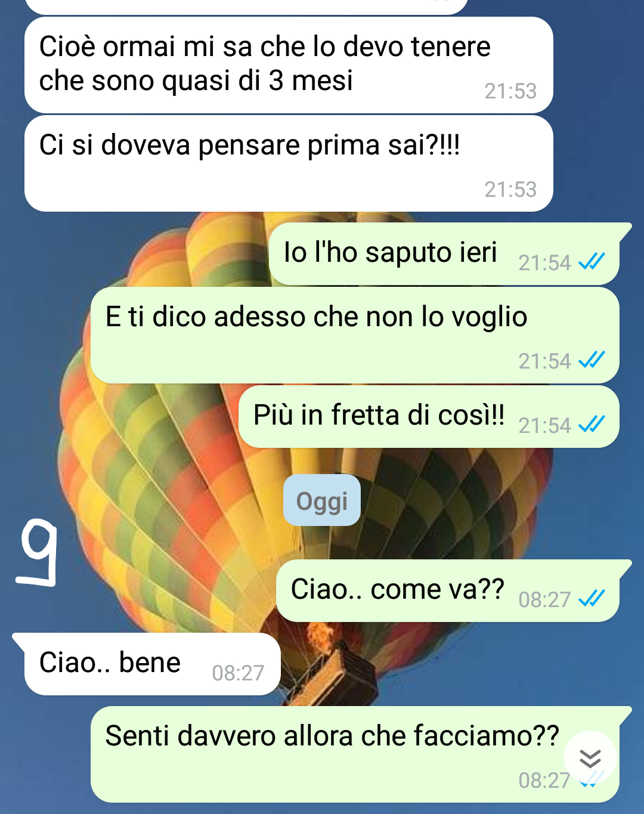The image size is (644, 814).
Task: Tap blue read ticks on 'Io l'ho saputo ieri'
Action: pos(592,261)
